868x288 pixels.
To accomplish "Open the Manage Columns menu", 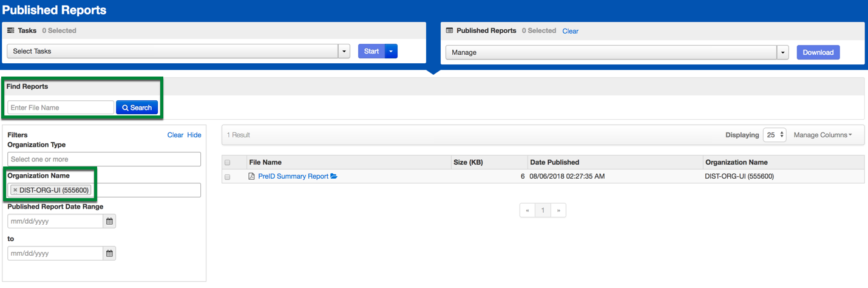I will (822, 135).
